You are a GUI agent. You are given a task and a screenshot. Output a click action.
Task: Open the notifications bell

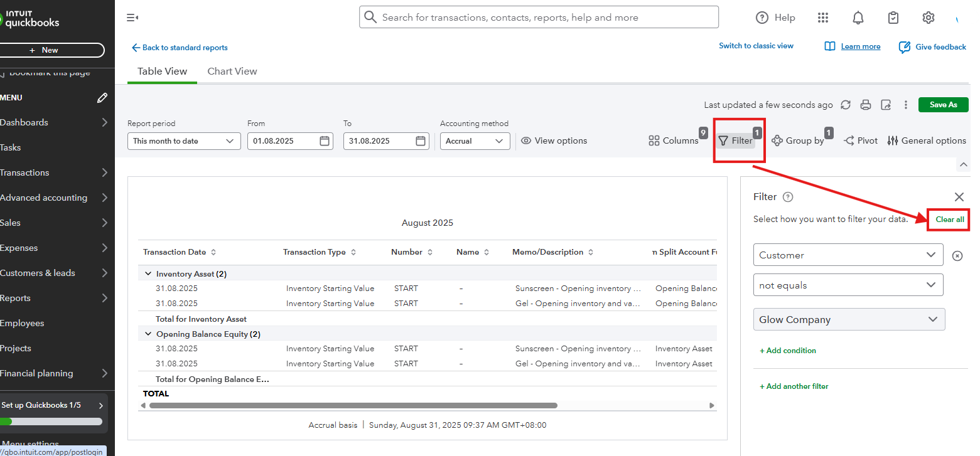click(858, 18)
